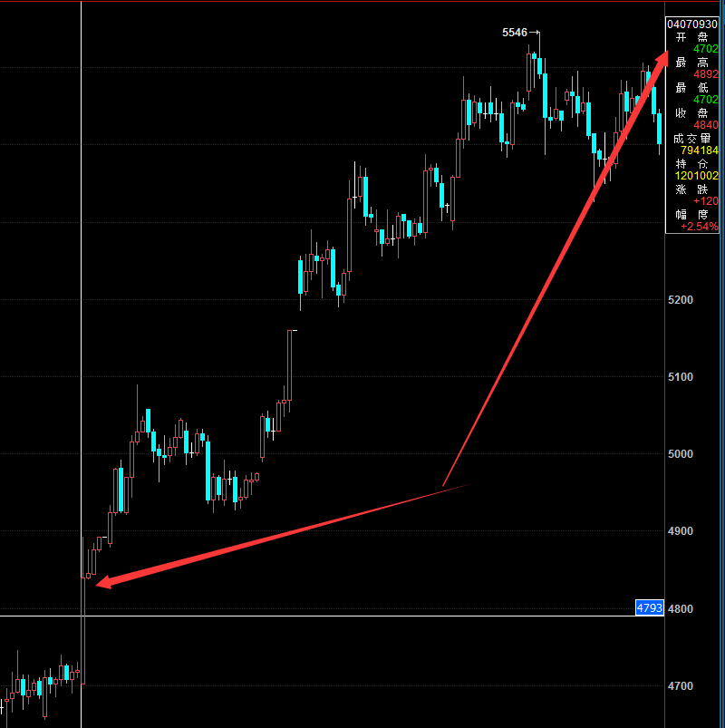Click the tall white candle at crosshair line
The height and width of the screenshot is (728, 725).
(x=82, y=626)
